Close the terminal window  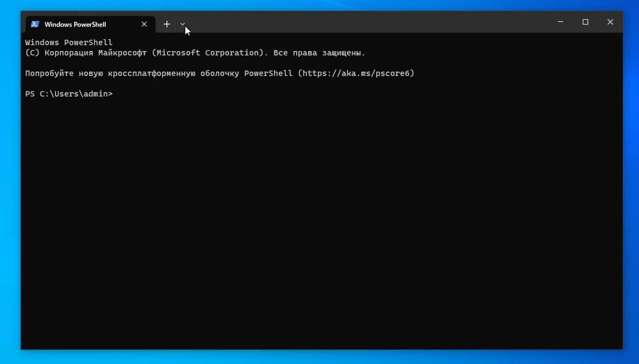pyautogui.click(x=610, y=22)
